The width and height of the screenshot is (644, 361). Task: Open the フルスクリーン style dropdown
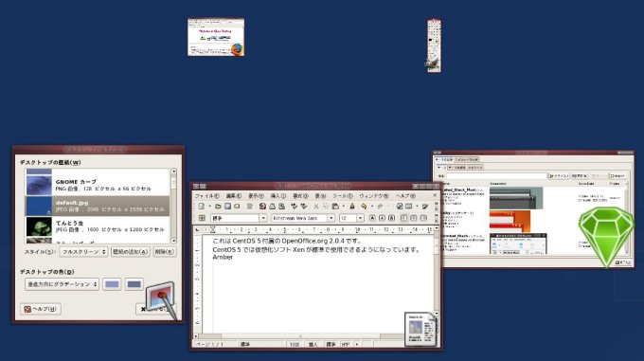click(x=83, y=251)
